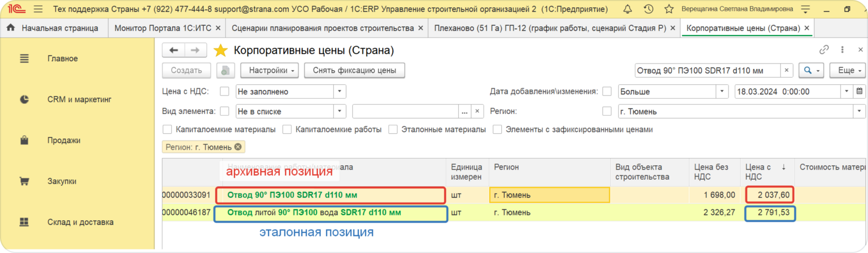Image resolution: width=868 pixels, height=253 pixels.
Task: Click price cell 2 037,60
Action: point(769,195)
